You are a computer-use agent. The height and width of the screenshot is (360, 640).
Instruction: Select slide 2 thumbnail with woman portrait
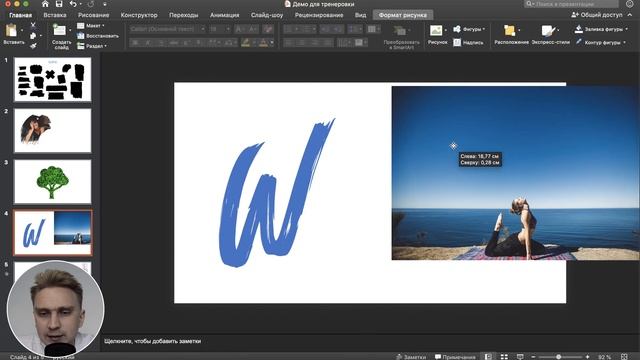tap(53, 130)
